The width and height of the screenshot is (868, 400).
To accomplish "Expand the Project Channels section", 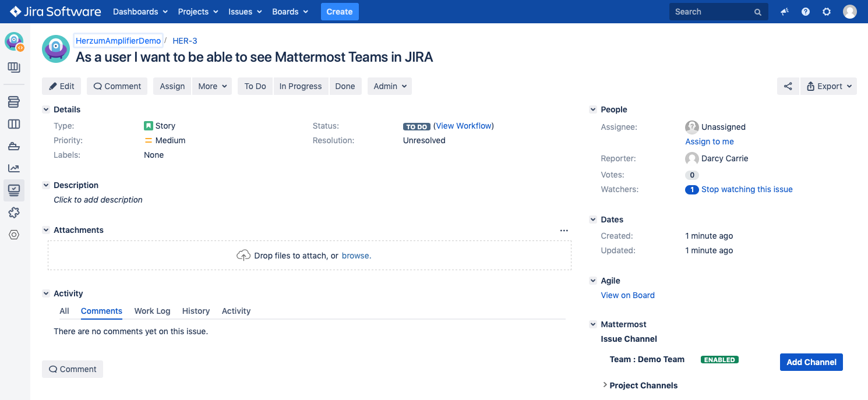I will click(x=605, y=385).
